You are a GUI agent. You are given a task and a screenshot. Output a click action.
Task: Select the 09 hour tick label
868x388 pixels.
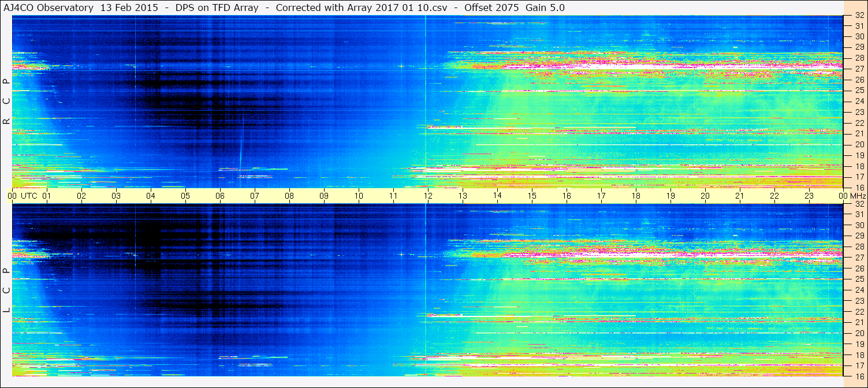[324, 196]
